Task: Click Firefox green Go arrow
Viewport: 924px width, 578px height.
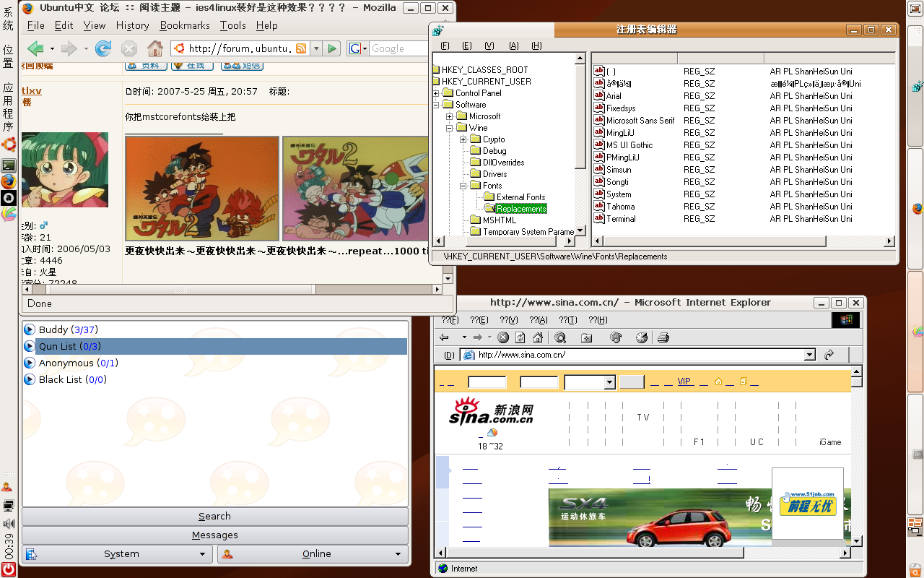Action: (332, 48)
